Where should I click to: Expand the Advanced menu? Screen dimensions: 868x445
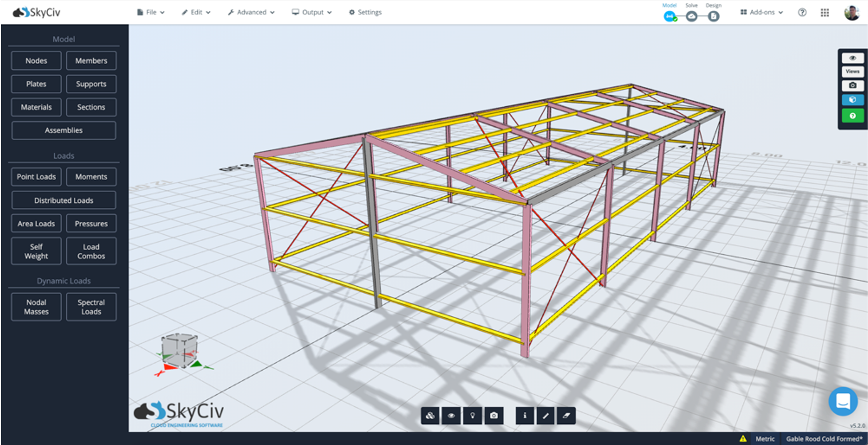(x=251, y=11)
